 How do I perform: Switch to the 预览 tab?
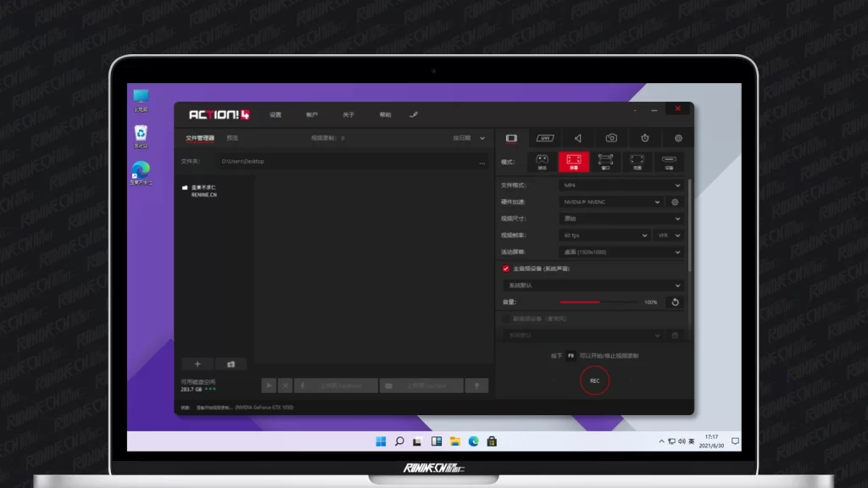pos(232,138)
